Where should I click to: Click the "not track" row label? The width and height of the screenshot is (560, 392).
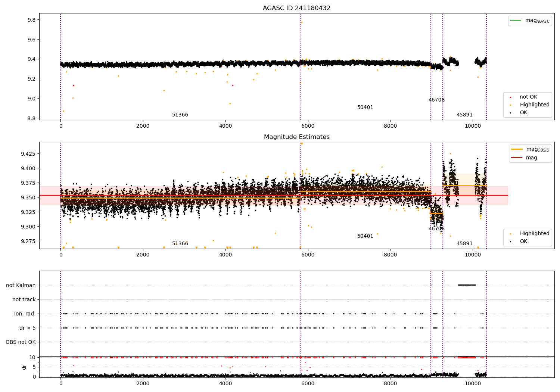tap(24, 300)
